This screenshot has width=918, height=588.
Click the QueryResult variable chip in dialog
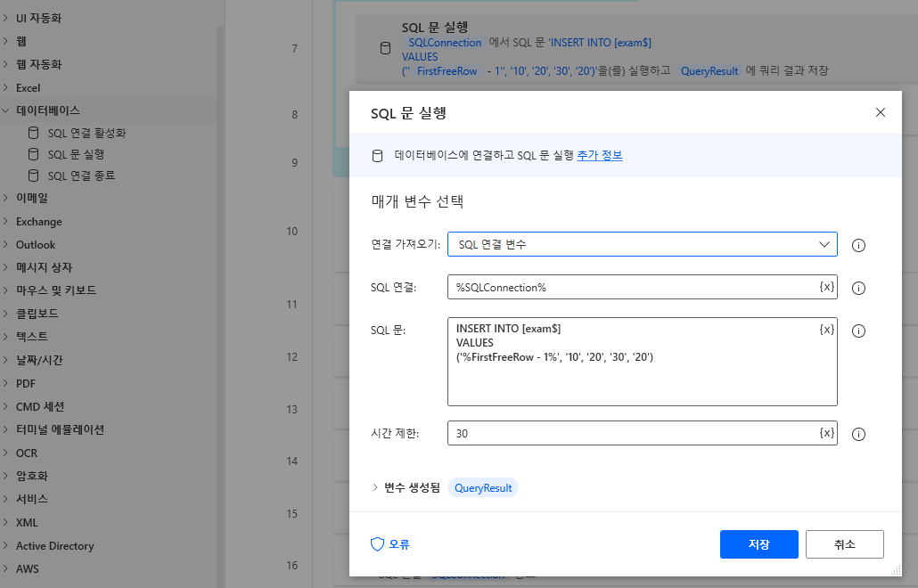[483, 487]
